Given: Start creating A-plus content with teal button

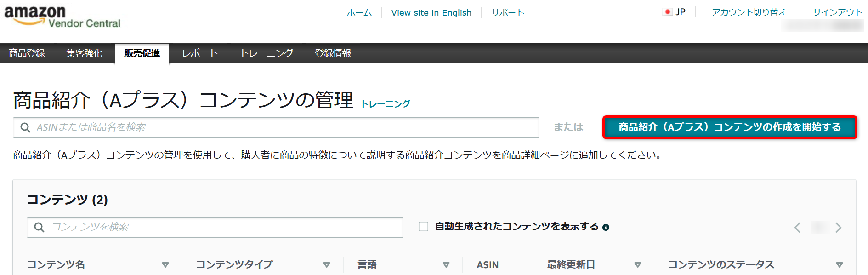Looking at the screenshot, I should (x=730, y=127).
